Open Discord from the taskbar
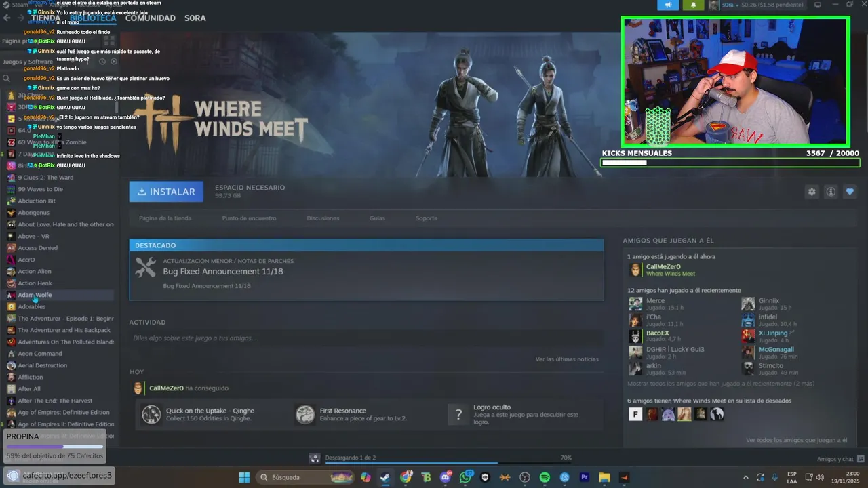 446,477
